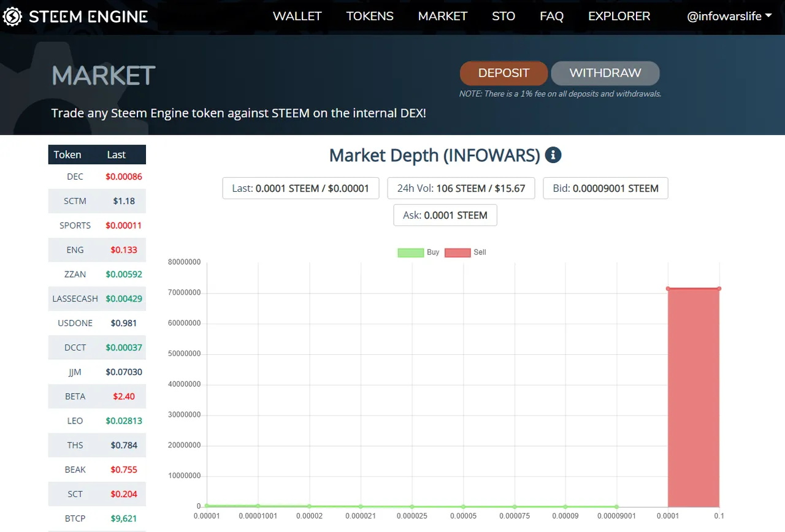
Task: Select the DEC token row
Action: point(97,177)
